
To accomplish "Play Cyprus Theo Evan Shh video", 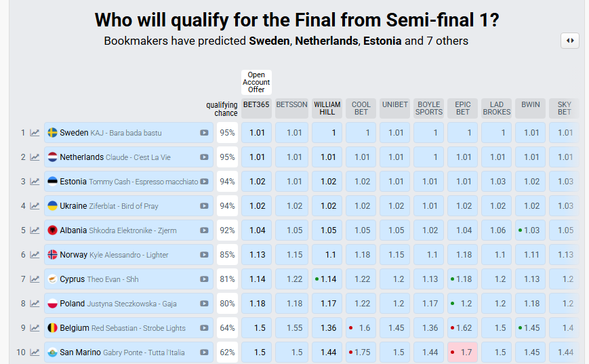I will 204,279.
